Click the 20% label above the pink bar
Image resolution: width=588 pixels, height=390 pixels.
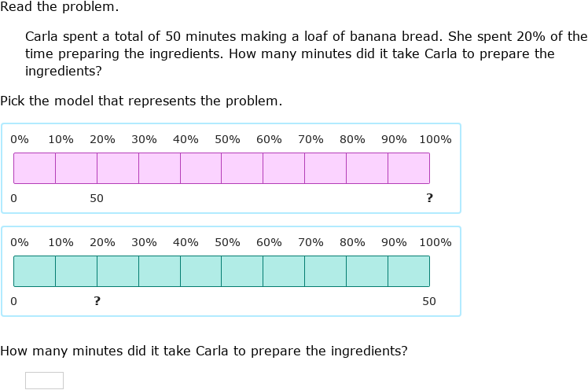coord(102,139)
